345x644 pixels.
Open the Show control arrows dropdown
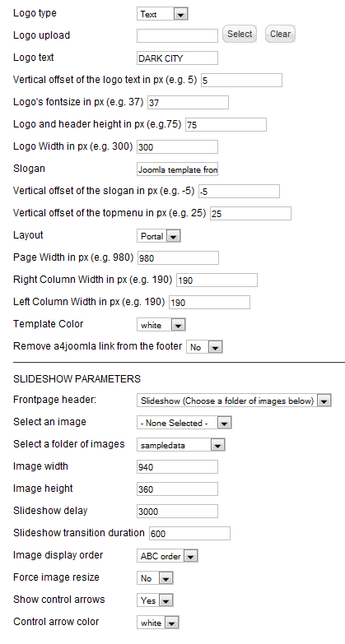(x=155, y=600)
